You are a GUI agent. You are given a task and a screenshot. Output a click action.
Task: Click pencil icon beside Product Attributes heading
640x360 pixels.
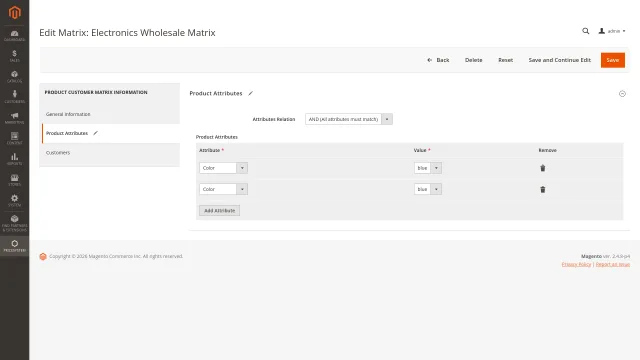251,93
